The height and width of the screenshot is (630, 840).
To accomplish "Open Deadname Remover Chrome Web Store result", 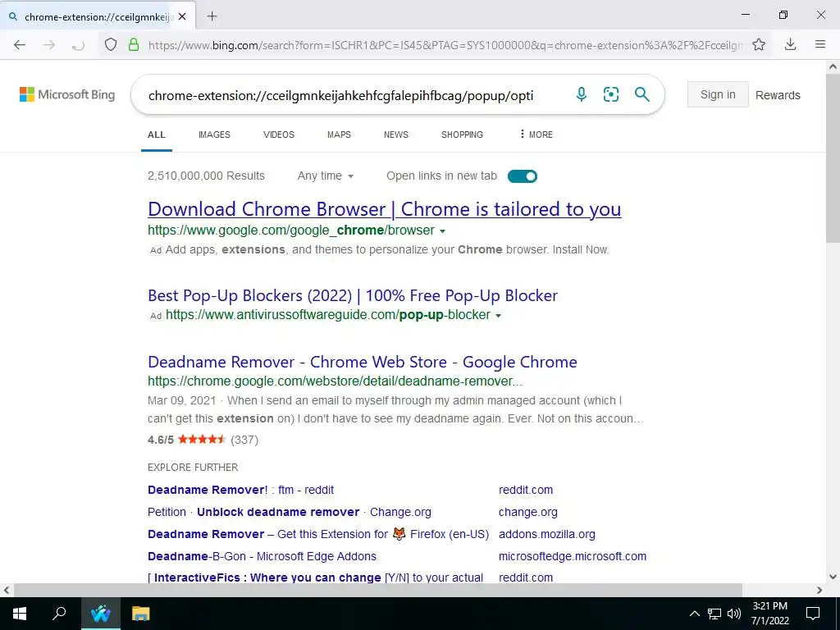I will (362, 362).
